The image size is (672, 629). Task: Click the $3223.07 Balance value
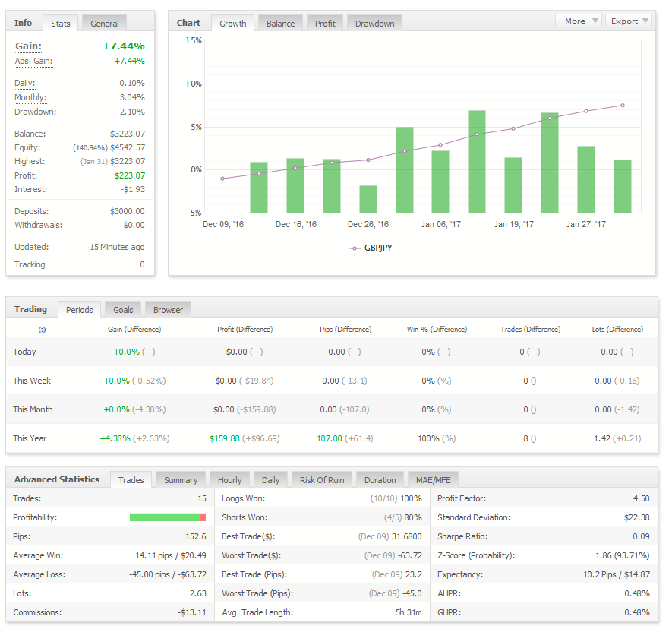coord(128,134)
